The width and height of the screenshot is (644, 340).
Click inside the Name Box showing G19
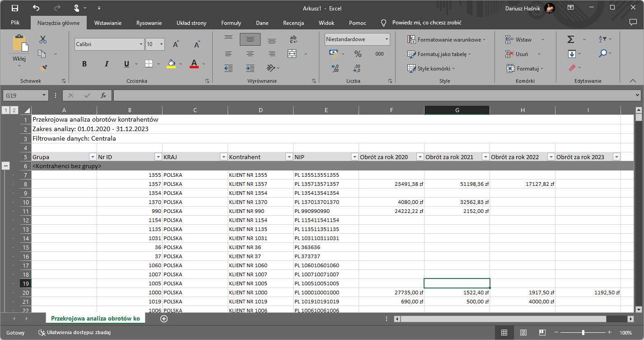(x=22, y=95)
